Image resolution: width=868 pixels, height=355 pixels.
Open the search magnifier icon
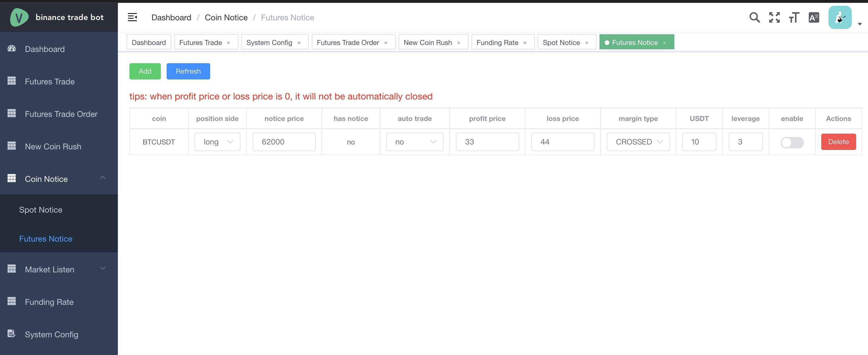click(x=754, y=17)
